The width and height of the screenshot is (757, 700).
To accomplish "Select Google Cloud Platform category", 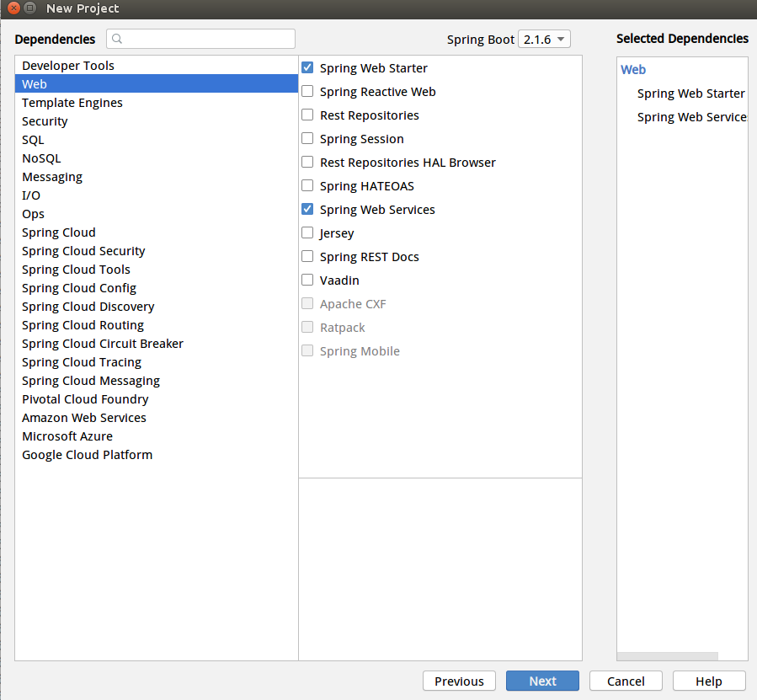I will coord(157,455).
